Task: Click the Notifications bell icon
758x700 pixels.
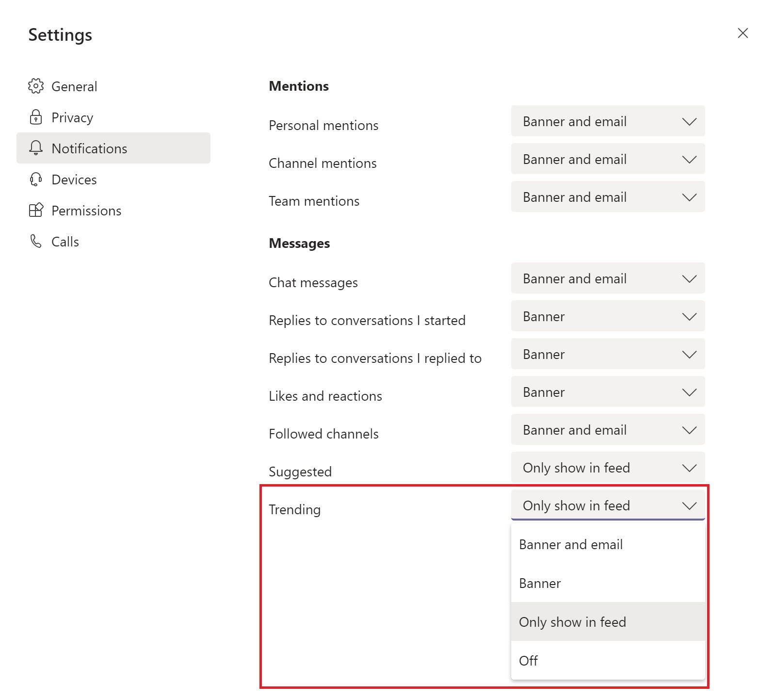Action: (36, 148)
